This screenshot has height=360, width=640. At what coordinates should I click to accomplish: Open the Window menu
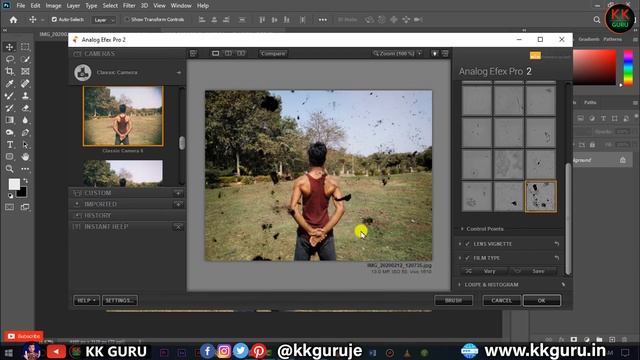(x=181, y=6)
